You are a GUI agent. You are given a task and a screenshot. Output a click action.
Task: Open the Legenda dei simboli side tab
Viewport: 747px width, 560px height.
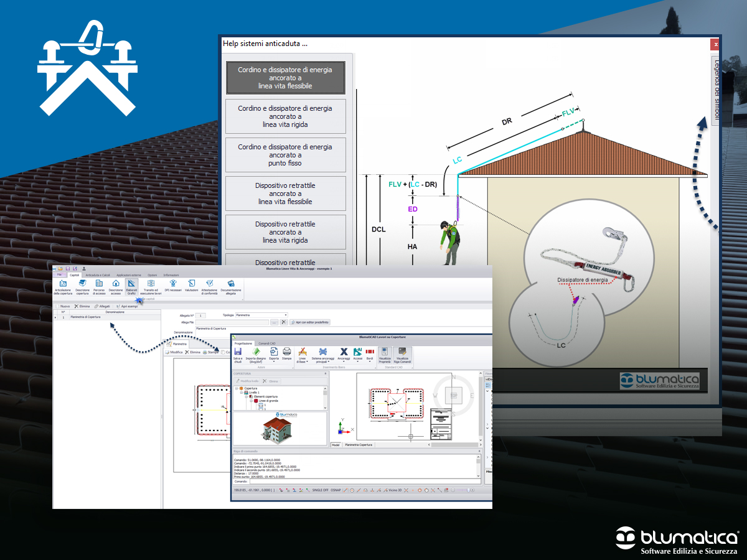(716, 90)
